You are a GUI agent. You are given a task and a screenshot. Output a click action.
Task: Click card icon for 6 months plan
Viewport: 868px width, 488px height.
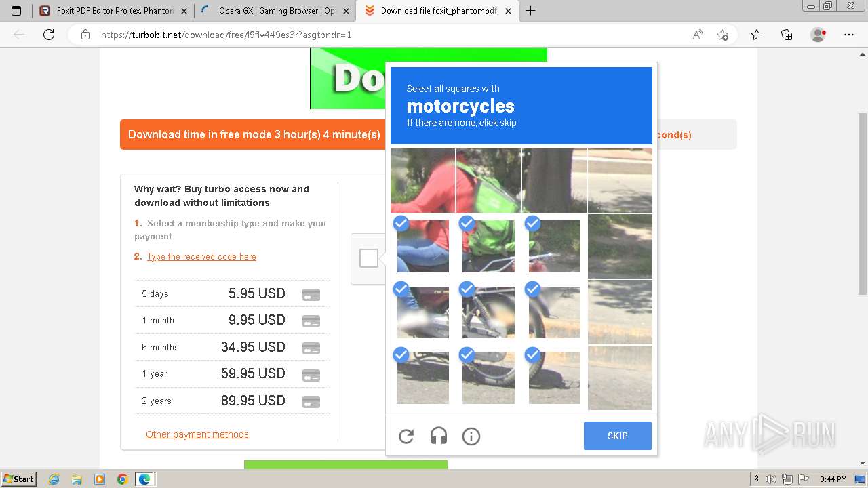[x=311, y=348]
